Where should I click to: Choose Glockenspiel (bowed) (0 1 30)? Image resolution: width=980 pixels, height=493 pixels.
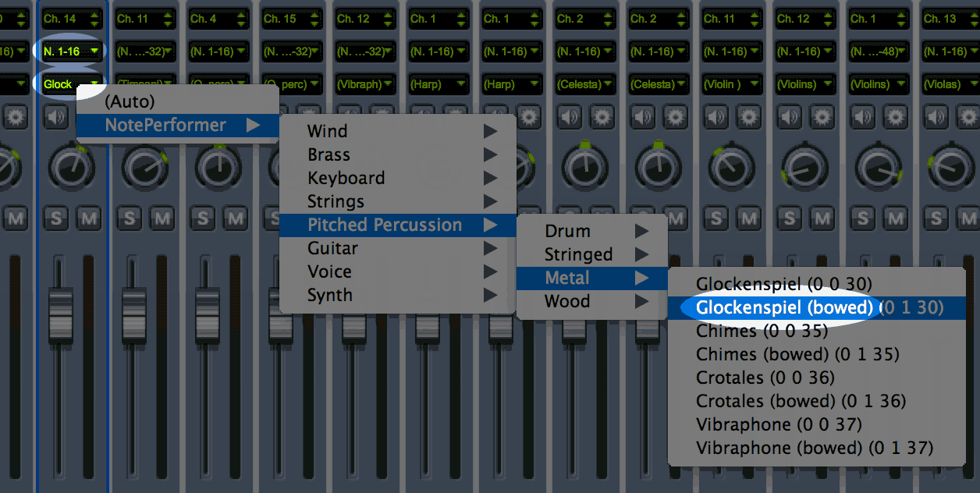pos(817,307)
